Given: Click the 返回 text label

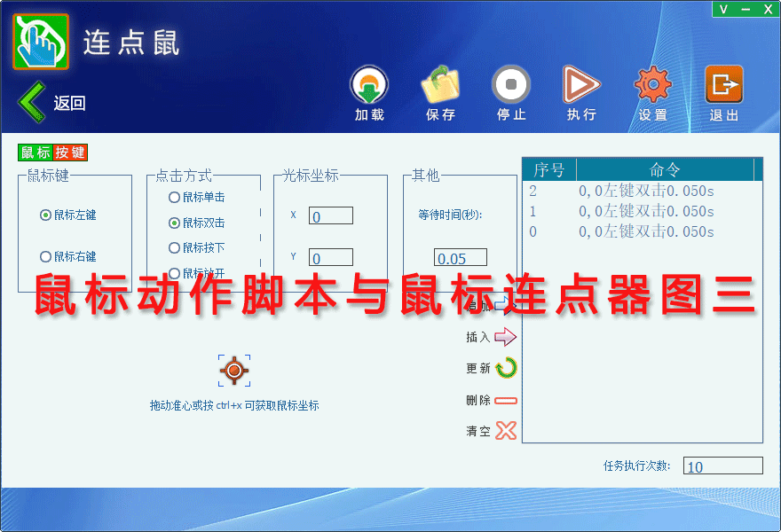Looking at the screenshot, I should tap(70, 103).
